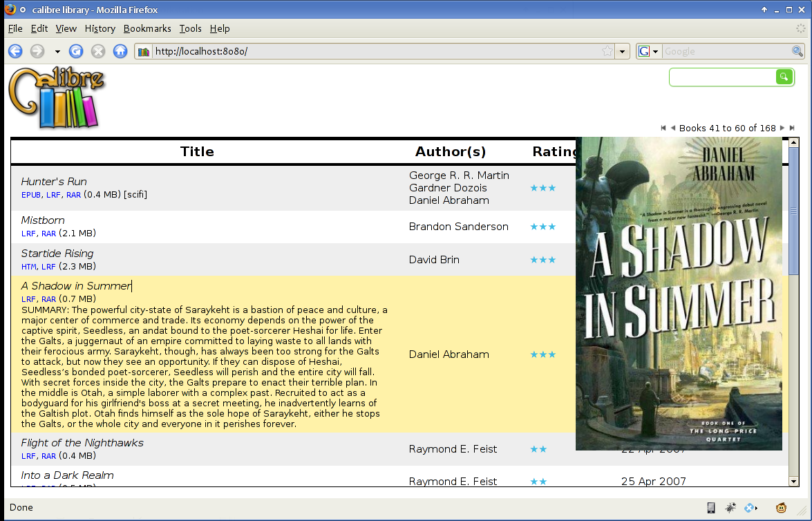Click the blue sync arrows status bar icon
The width and height of the screenshot is (812, 521).
click(x=750, y=508)
